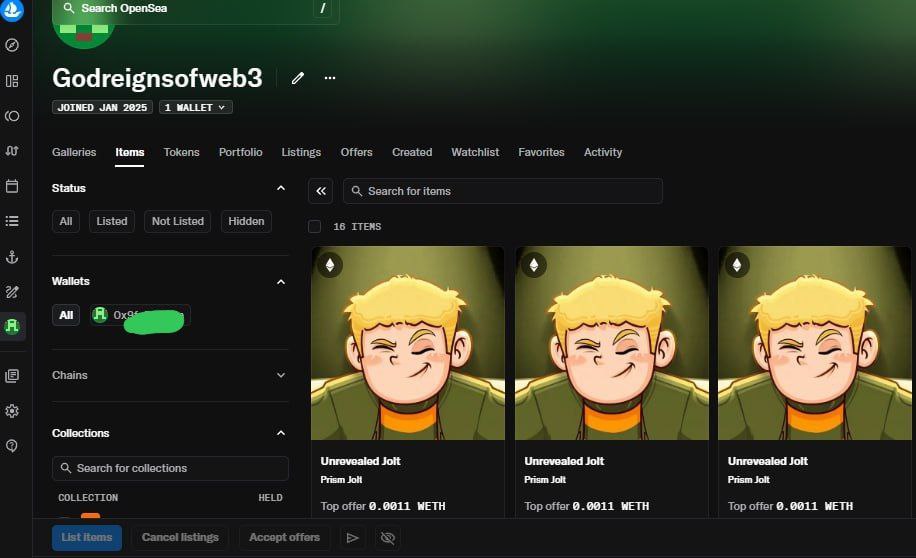Click the JOINED JAN 2025 badge
Image resolution: width=916 pixels, height=558 pixels.
(x=102, y=108)
